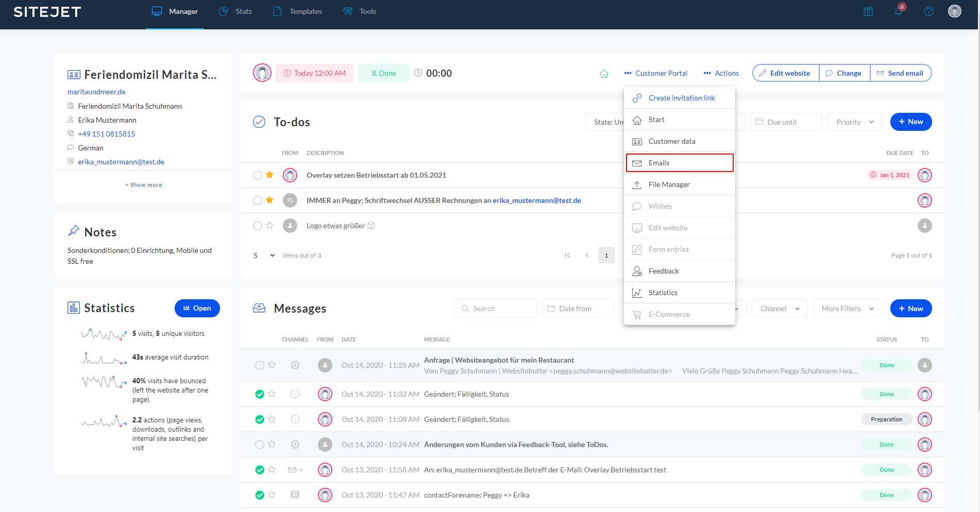
Task: Open the Channel filter dropdown
Action: tap(779, 309)
